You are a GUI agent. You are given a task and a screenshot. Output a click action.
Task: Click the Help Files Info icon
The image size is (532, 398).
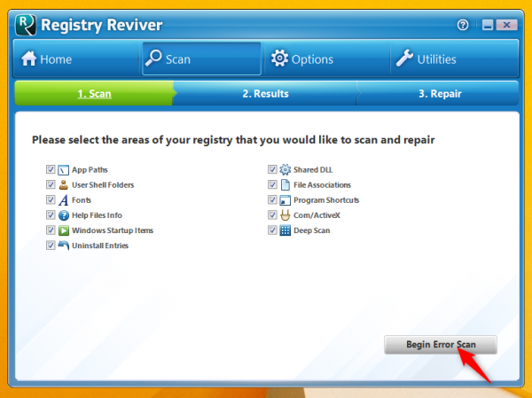point(64,215)
